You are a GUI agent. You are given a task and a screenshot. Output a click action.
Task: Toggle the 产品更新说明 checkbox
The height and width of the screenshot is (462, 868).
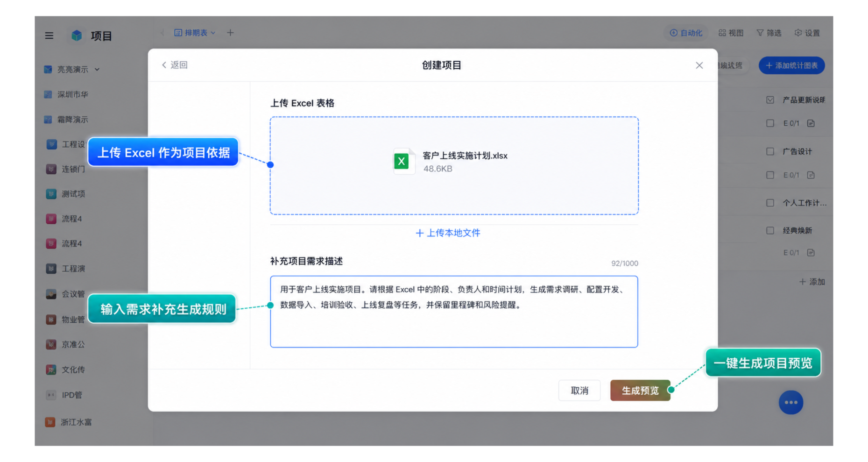770,100
